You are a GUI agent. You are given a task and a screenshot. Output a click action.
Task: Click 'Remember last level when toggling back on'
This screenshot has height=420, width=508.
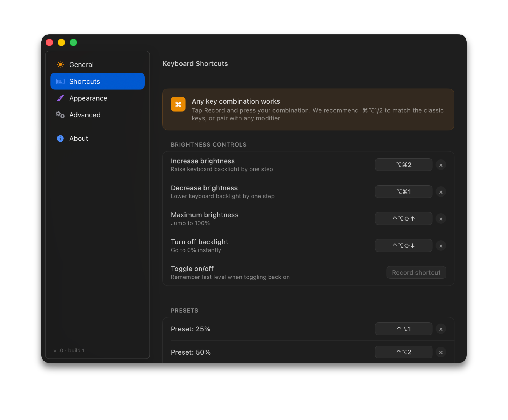pyautogui.click(x=230, y=277)
